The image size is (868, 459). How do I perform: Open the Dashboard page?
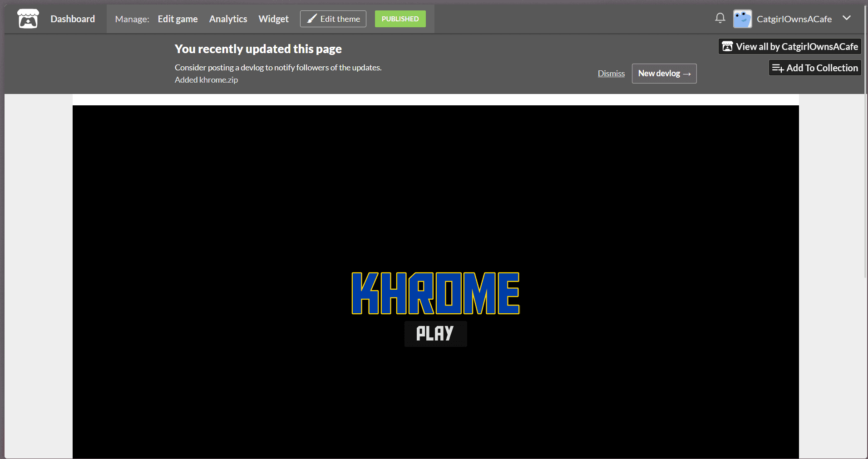point(73,19)
